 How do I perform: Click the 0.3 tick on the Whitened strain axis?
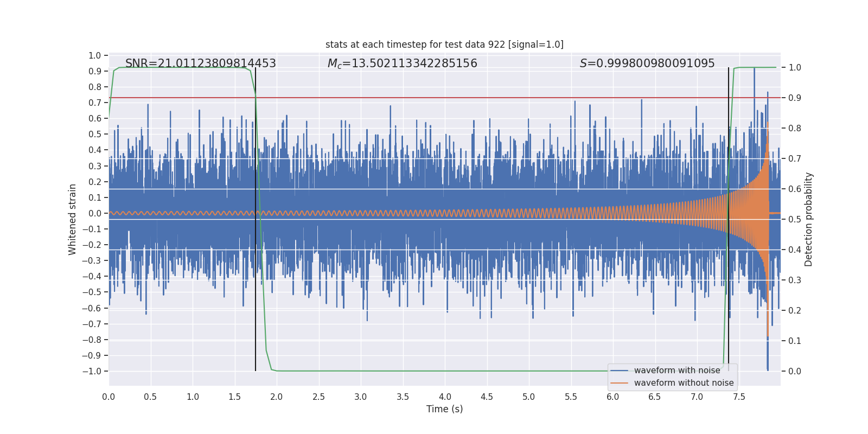coord(95,166)
